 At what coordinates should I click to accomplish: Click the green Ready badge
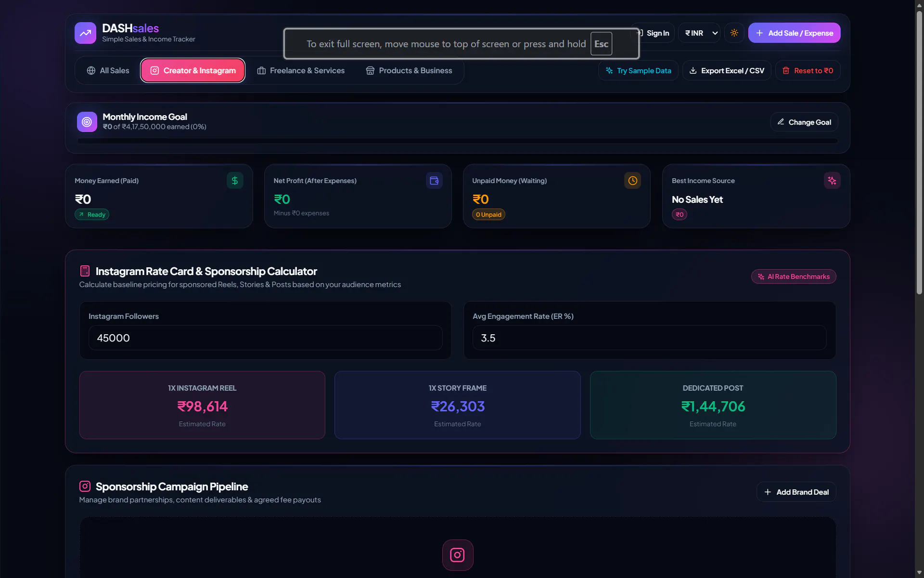[x=92, y=214]
